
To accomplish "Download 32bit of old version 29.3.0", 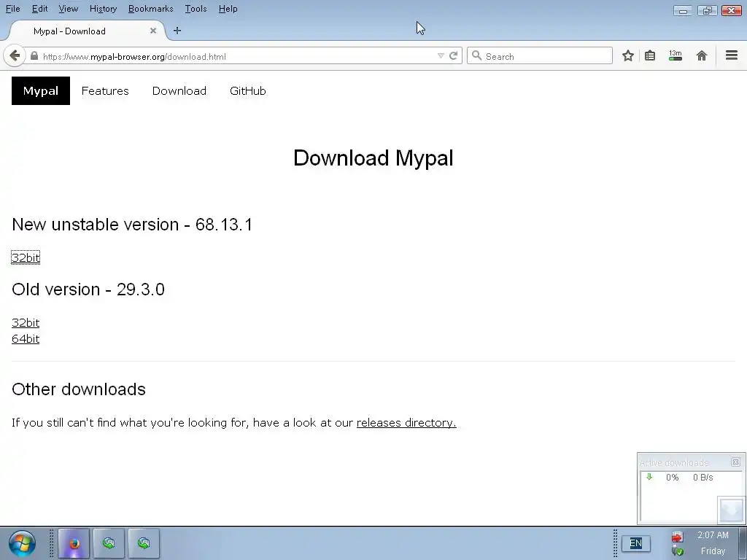I will tap(26, 322).
